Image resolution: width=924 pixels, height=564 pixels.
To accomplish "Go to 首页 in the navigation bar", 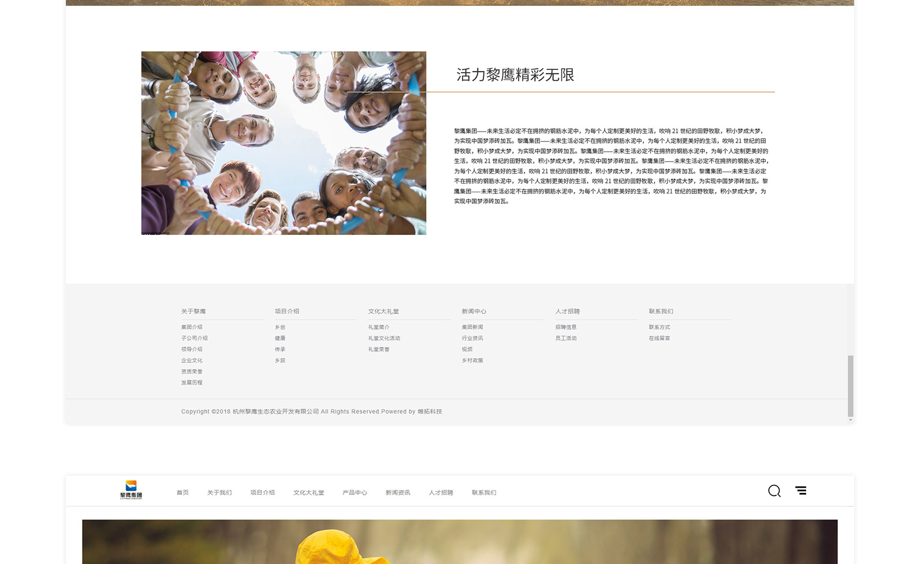I will click(182, 493).
